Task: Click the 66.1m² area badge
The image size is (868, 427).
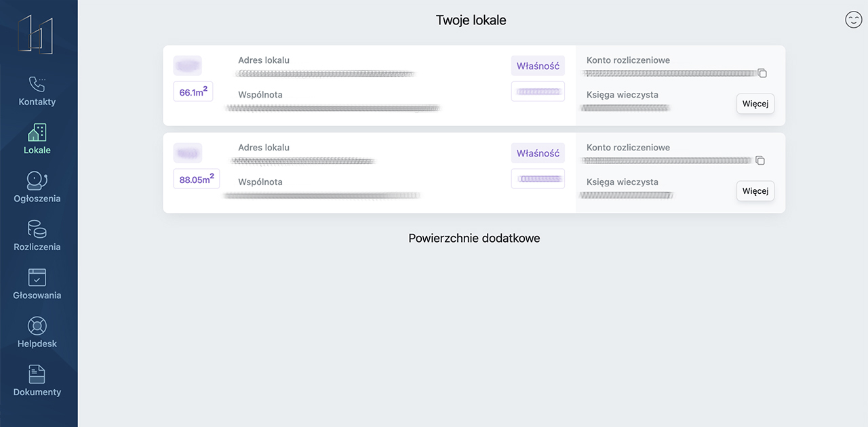Action: coord(193,92)
